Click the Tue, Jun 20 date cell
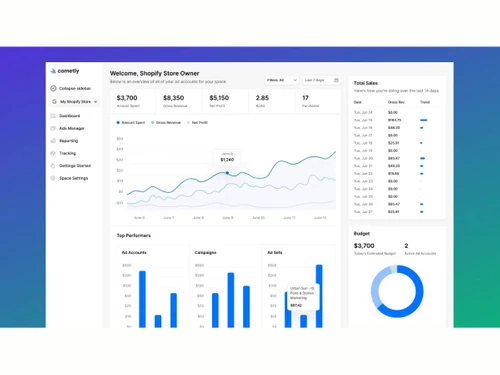Viewport: 500px width, 375px height. (x=363, y=158)
